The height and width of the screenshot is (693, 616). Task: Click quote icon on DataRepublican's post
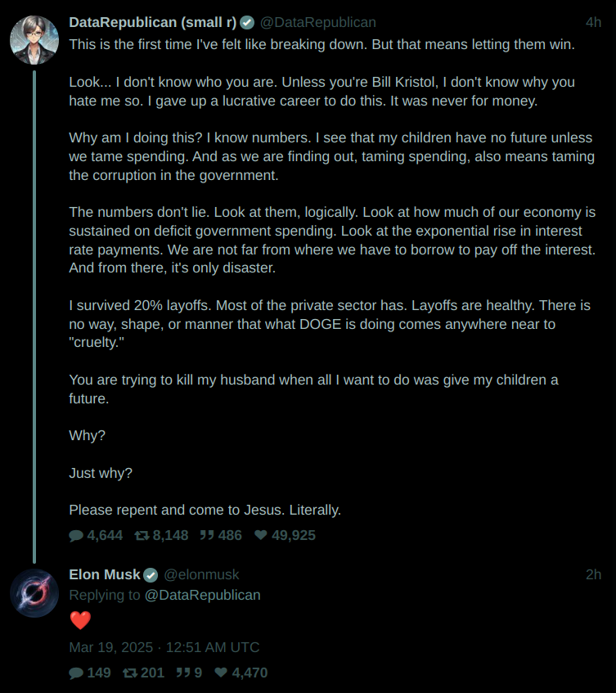click(207, 535)
